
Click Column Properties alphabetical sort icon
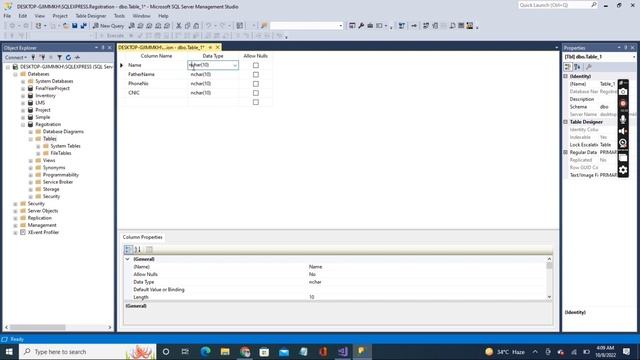(138, 249)
